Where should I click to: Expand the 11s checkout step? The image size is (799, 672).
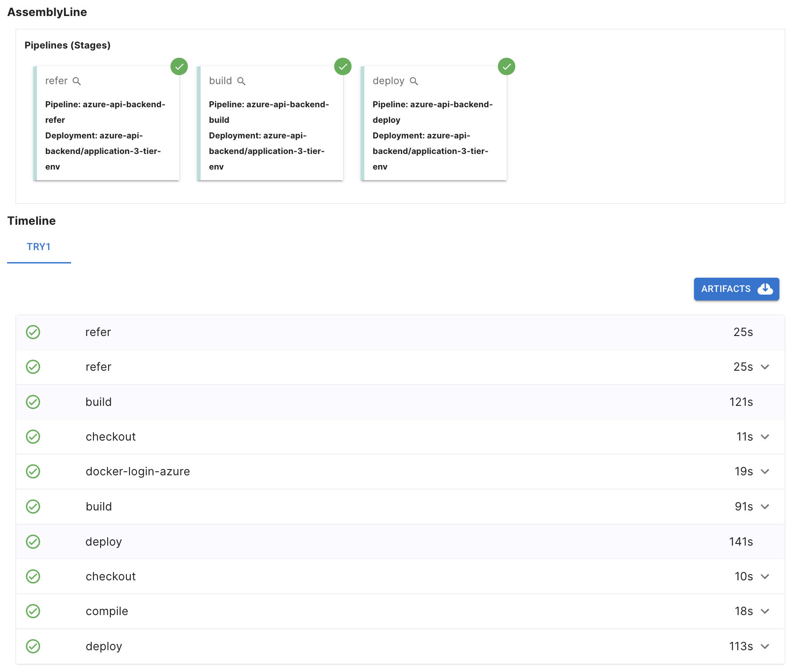tap(765, 437)
